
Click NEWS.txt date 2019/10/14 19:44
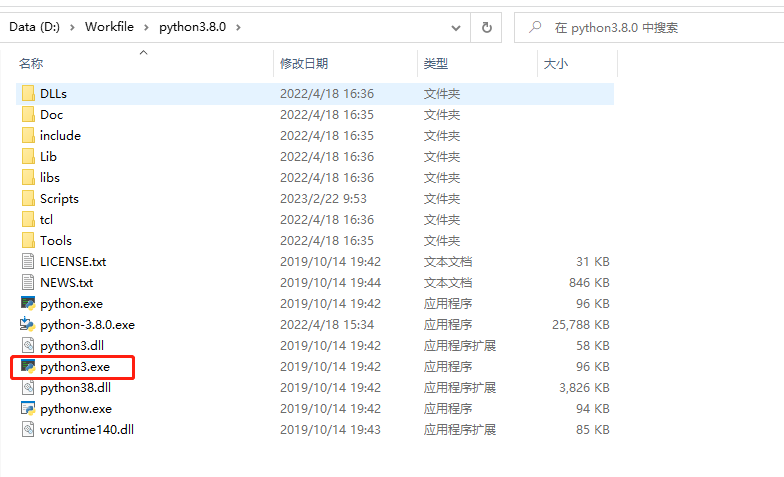(330, 283)
